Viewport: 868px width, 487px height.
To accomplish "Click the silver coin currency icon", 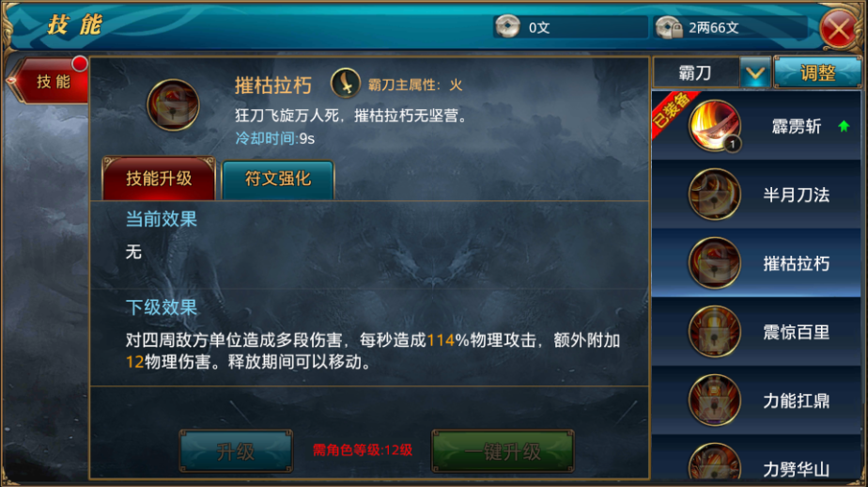I will tap(507, 26).
